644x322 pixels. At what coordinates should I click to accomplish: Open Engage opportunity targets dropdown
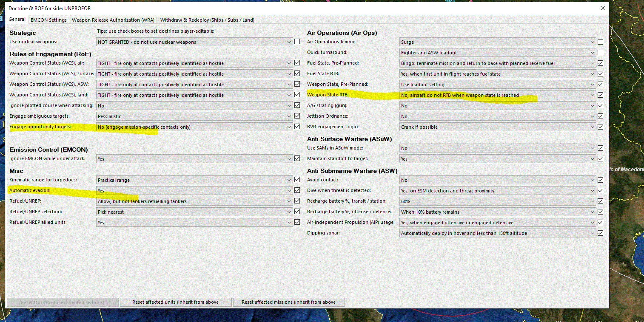click(x=194, y=127)
